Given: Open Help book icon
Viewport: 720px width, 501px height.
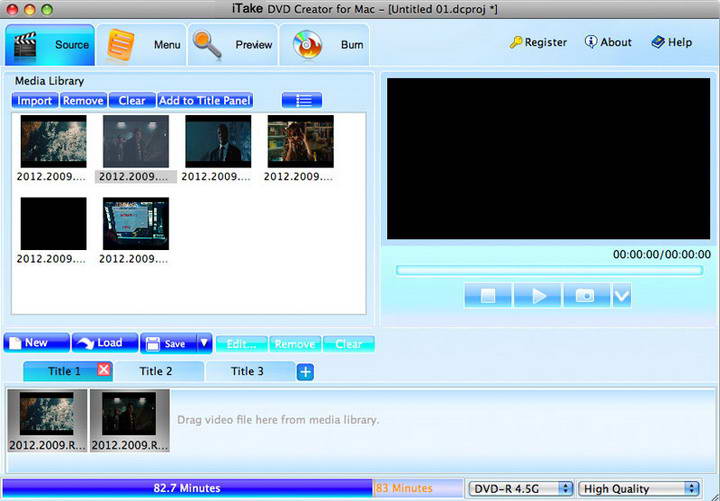Looking at the screenshot, I should click(658, 42).
